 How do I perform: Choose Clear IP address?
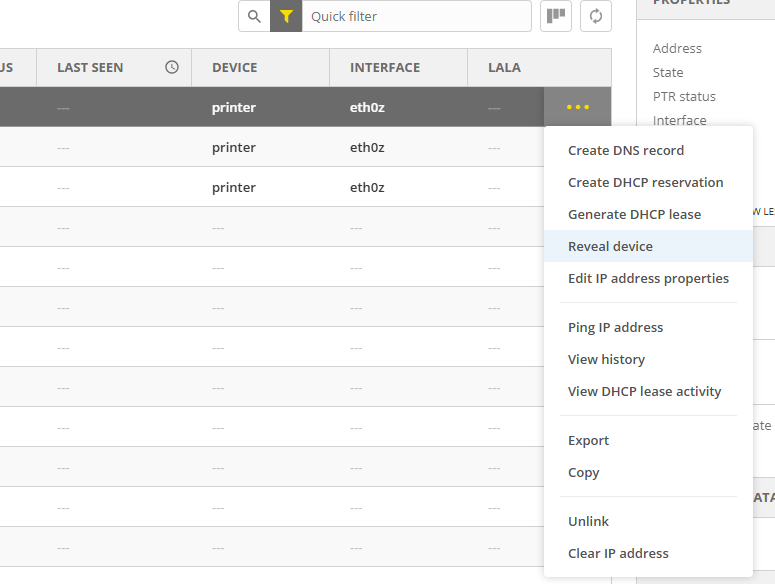coord(618,553)
